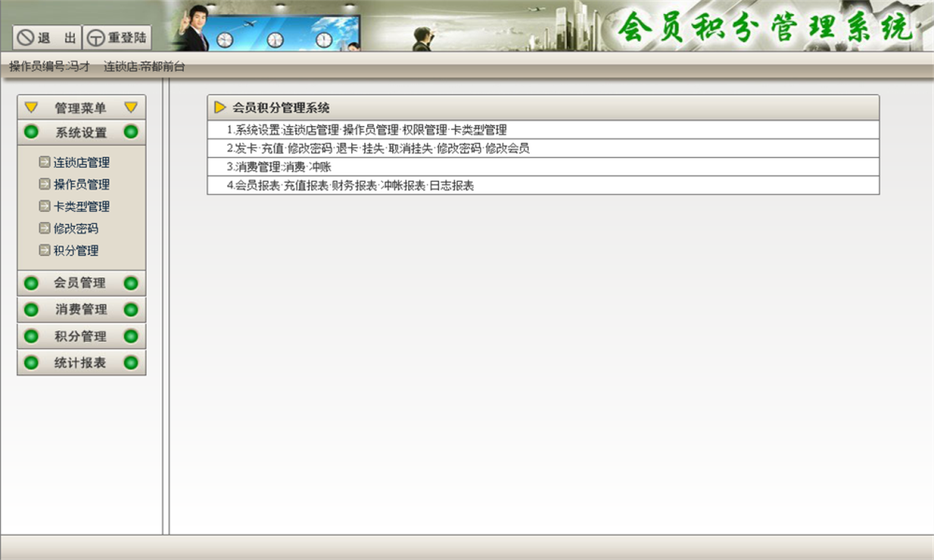Open the 积分管理 main menu section
934x560 pixels.
[81, 336]
